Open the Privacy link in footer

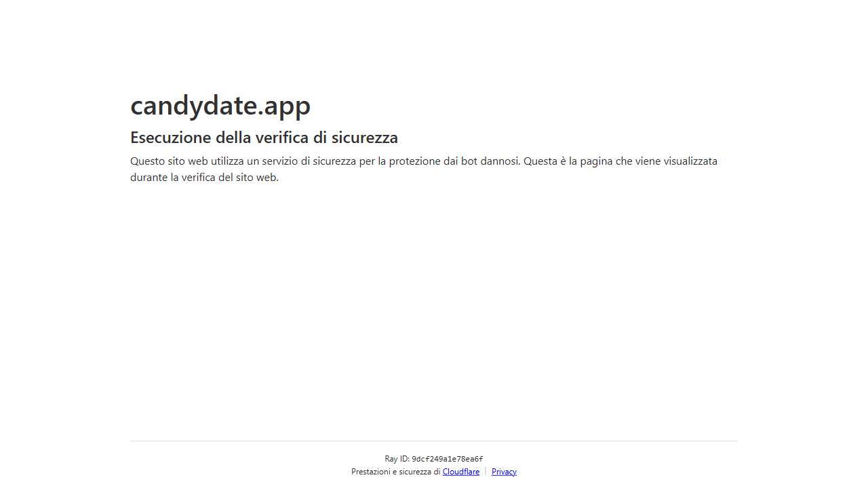point(504,472)
